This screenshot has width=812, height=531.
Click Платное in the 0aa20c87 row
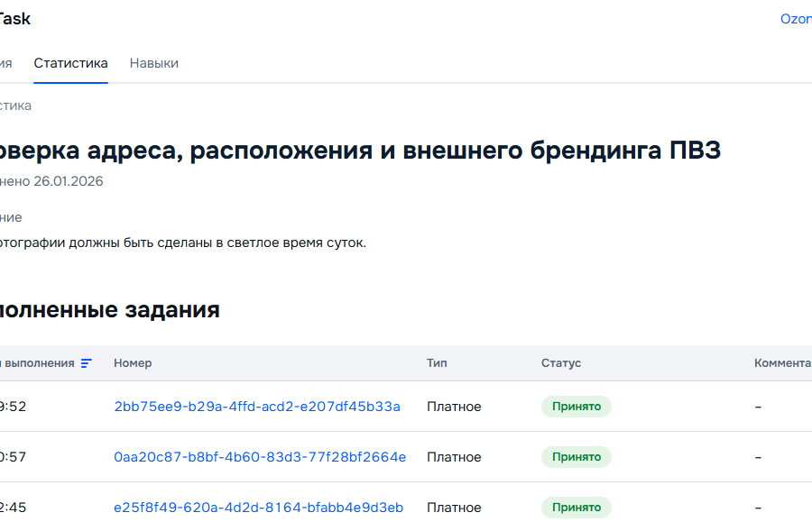click(454, 457)
